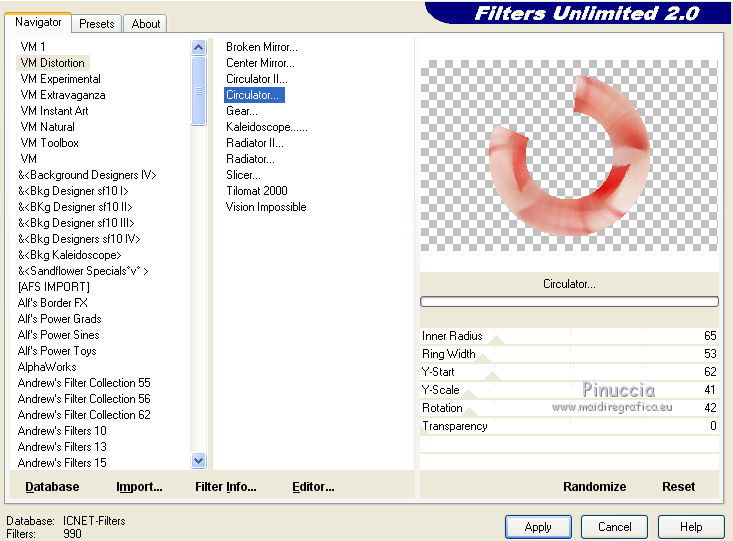
Task: Select &<Bkg Kaleidoscope> category
Action: [69, 255]
